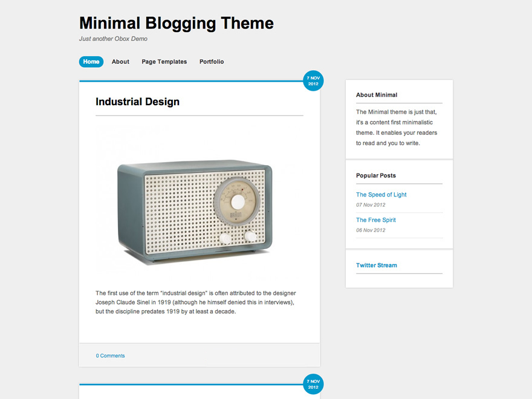Click the Twitter Stream widget title
Image resolution: width=532 pixels, height=399 pixels.
(x=376, y=265)
